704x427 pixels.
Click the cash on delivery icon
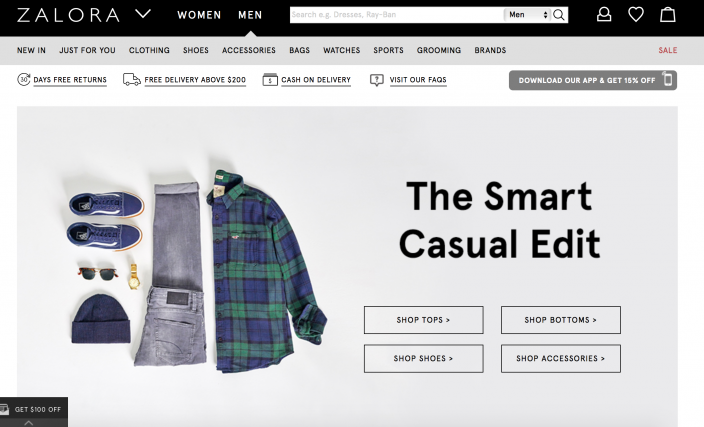pos(270,79)
